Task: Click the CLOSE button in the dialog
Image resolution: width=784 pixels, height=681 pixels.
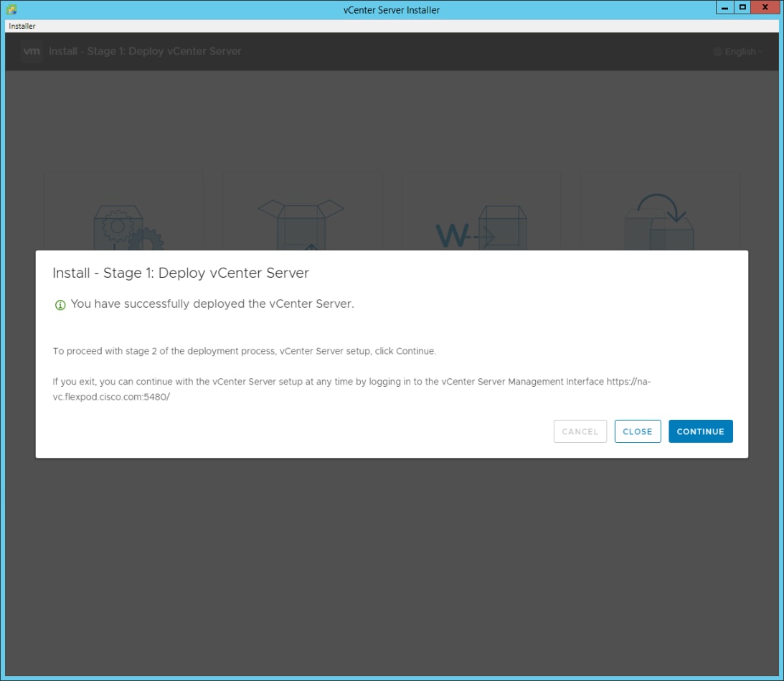Action: tap(637, 431)
